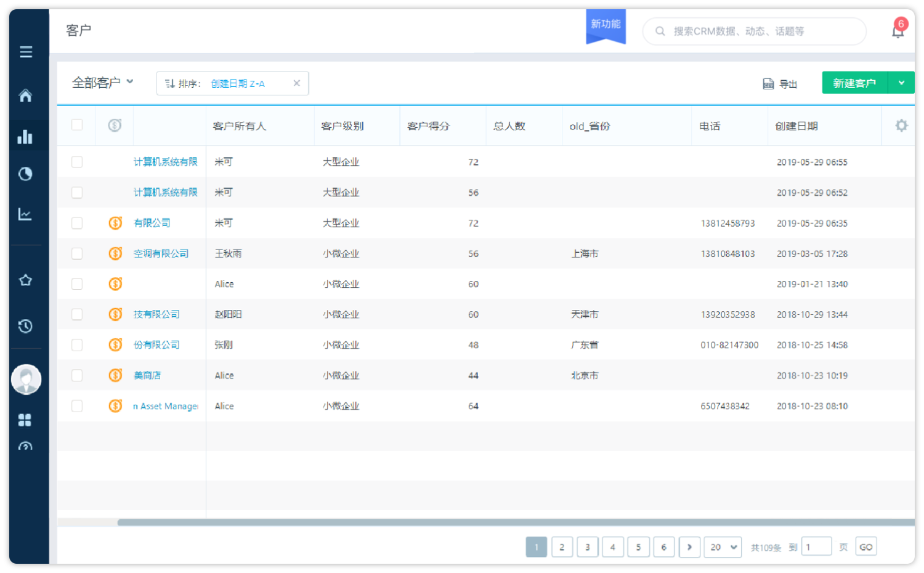Open the 空调有限公司 customer link
The image size is (924, 573).
tap(161, 253)
